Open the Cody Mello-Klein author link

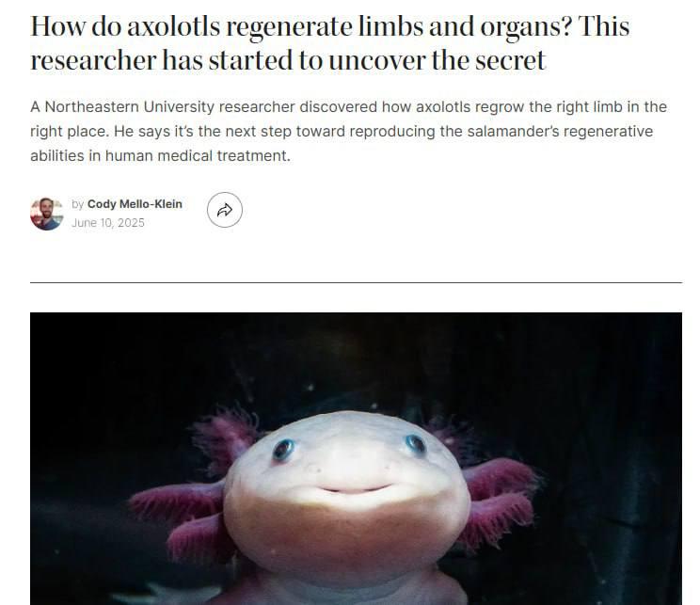pyautogui.click(x=135, y=204)
